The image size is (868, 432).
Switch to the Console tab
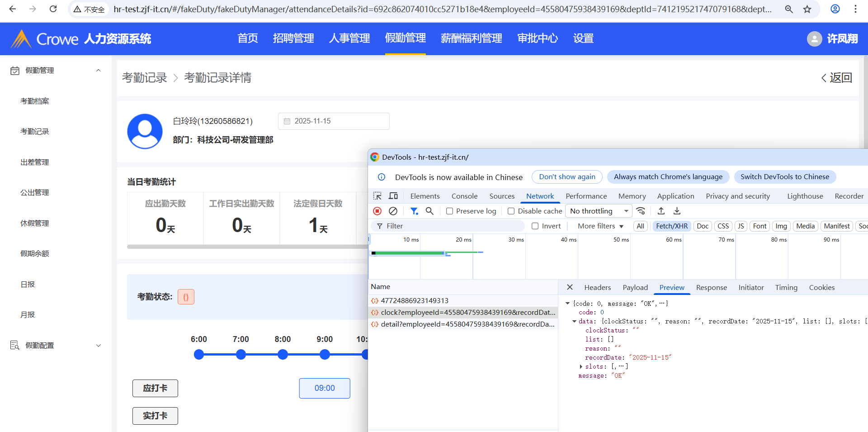(x=464, y=196)
